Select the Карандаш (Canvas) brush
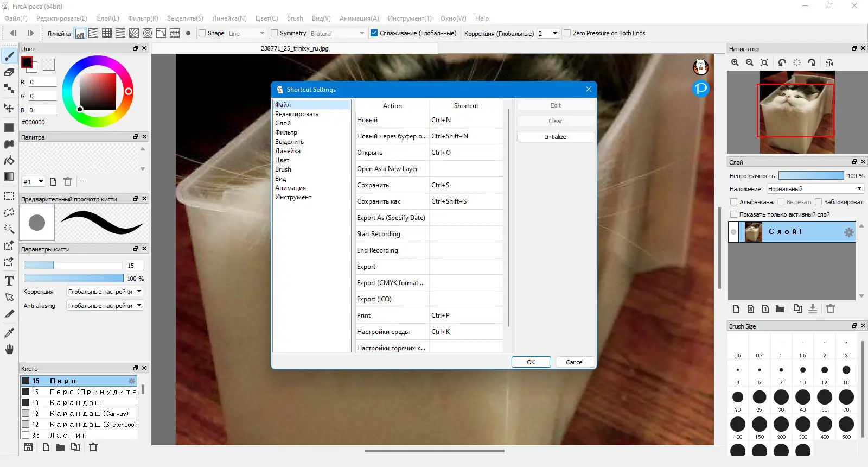868x467 pixels. coord(79,414)
